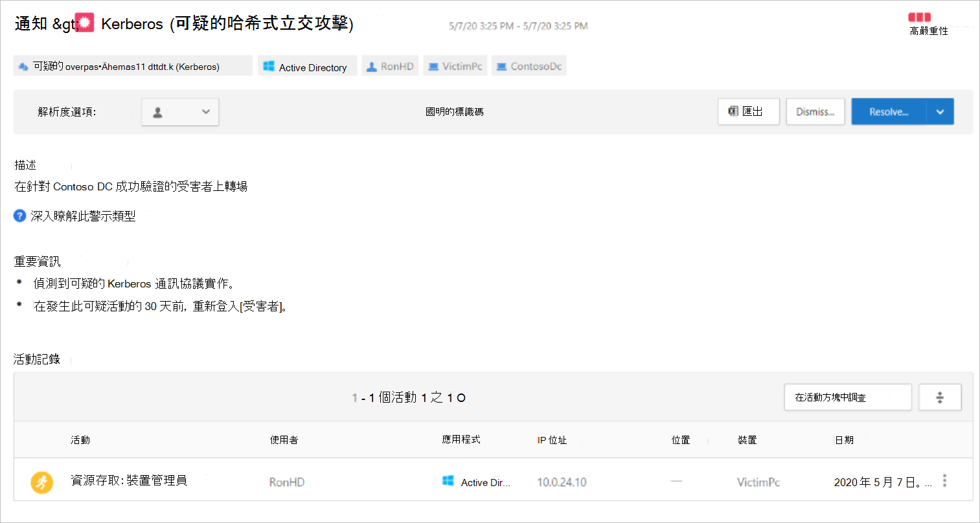Click the 使用者 column header
Image resolution: width=980 pixels, height=523 pixels.
coord(284,440)
